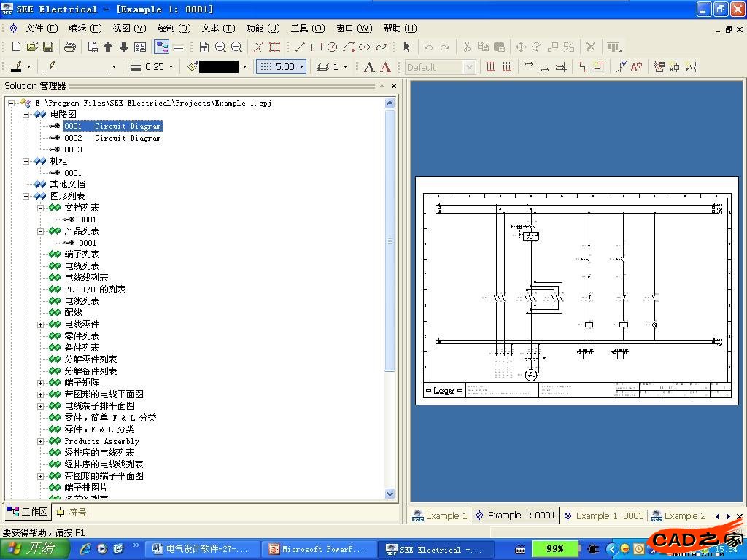Toggle the 5.00 grid snap button
This screenshot has width=747, height=560.
(x=281, y=66)
